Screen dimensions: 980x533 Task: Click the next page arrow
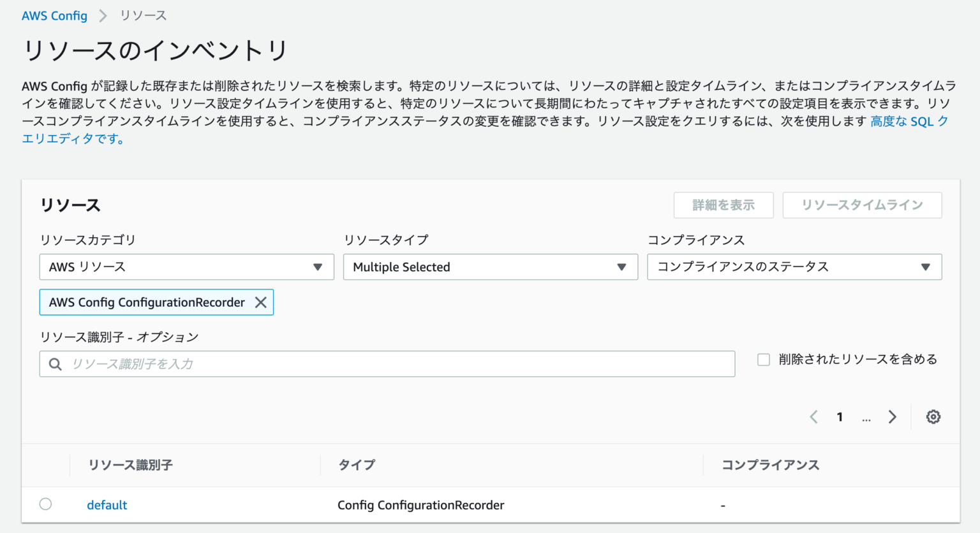point(893,416)
